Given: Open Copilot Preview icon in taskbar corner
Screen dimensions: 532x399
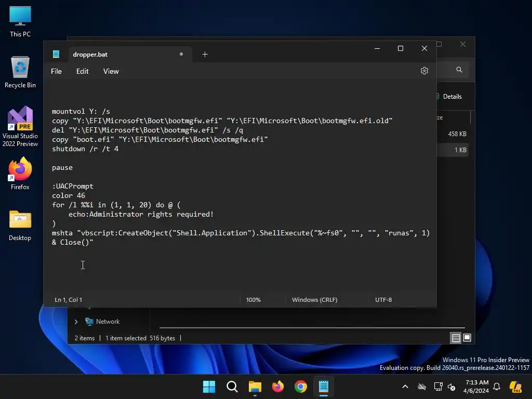Looking at the screenshot, I should click(x=516, y=387).
